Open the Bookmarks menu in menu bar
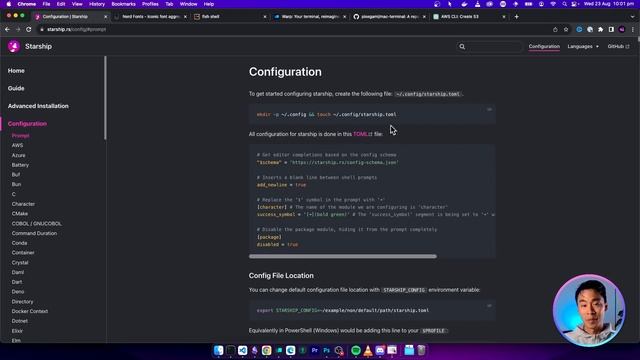This screenshot has width=640, height=360. click(123, 4)
